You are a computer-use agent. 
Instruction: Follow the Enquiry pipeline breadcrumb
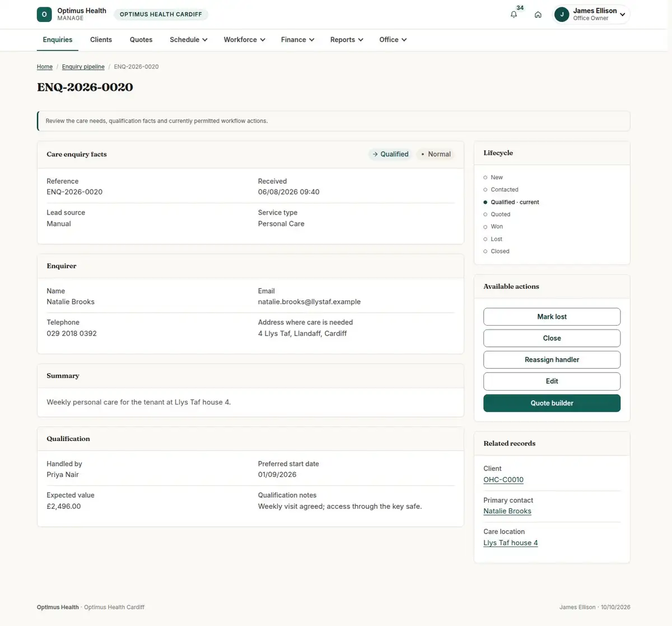(83, 67)
